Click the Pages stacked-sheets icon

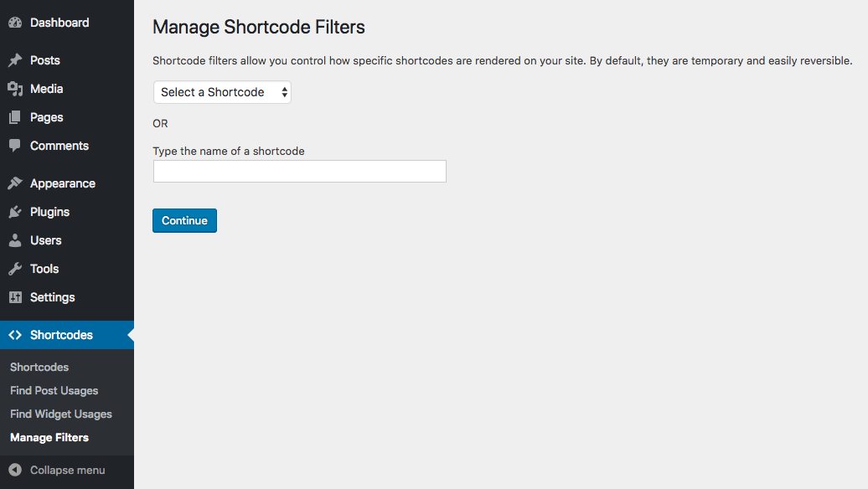coord(15,117)
